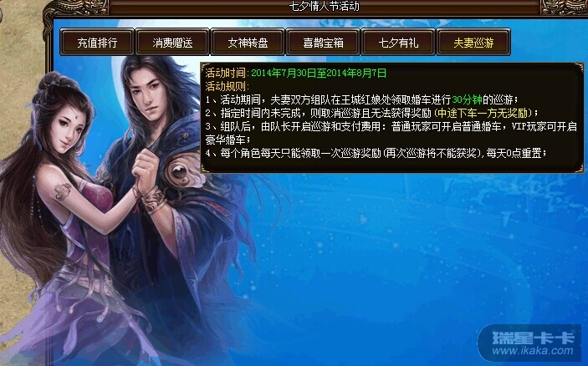
Task: Click the green activity date range text
Action: point(319,73)
